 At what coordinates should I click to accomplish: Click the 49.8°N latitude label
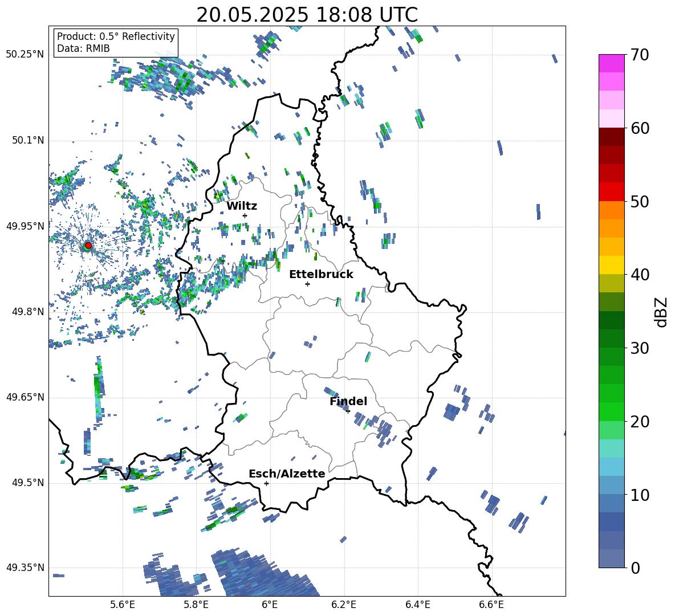[x=27, y=312]
